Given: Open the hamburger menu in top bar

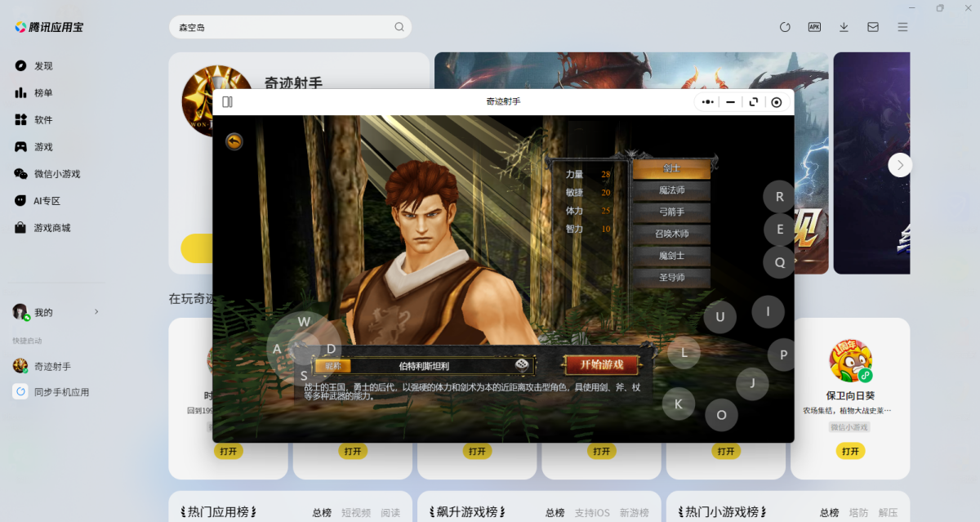Looking at the screenshot, I should pyautogui.click(x=902, y=27).
